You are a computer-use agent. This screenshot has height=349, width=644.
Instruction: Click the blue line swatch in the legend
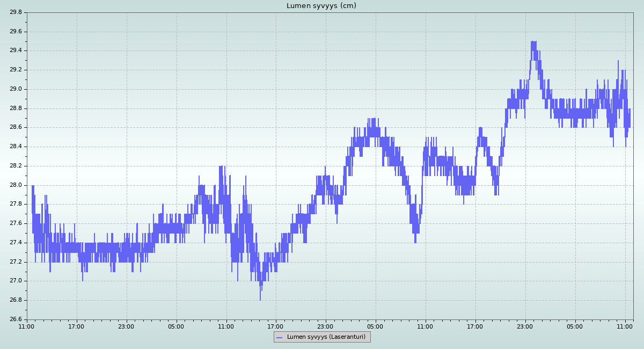click(x=280, y=337)
